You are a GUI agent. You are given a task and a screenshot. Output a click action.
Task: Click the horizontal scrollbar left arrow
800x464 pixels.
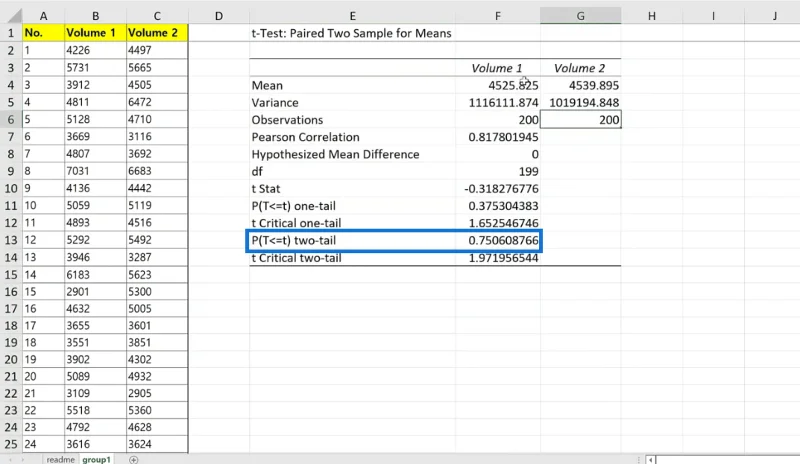tap(651, 459)
